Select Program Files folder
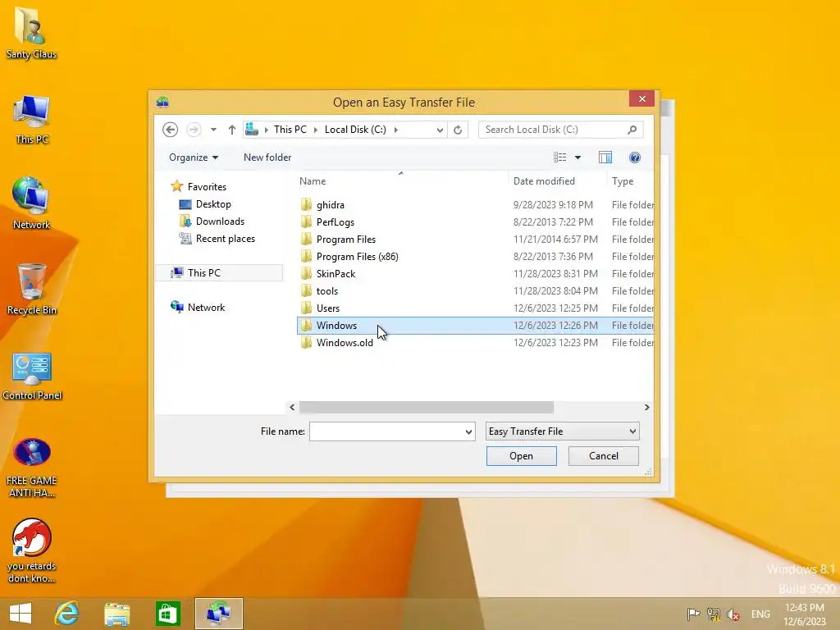 click(345, 239)
